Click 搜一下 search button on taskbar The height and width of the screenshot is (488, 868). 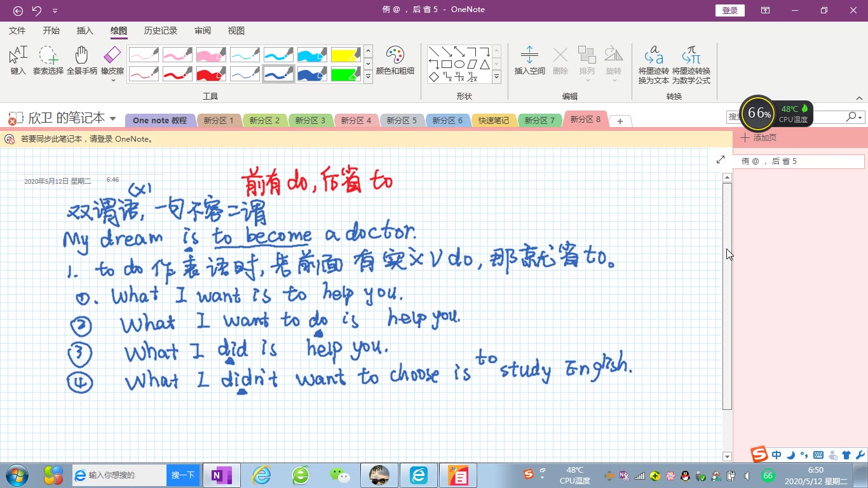pyautogui.click(x=183, y=475)
